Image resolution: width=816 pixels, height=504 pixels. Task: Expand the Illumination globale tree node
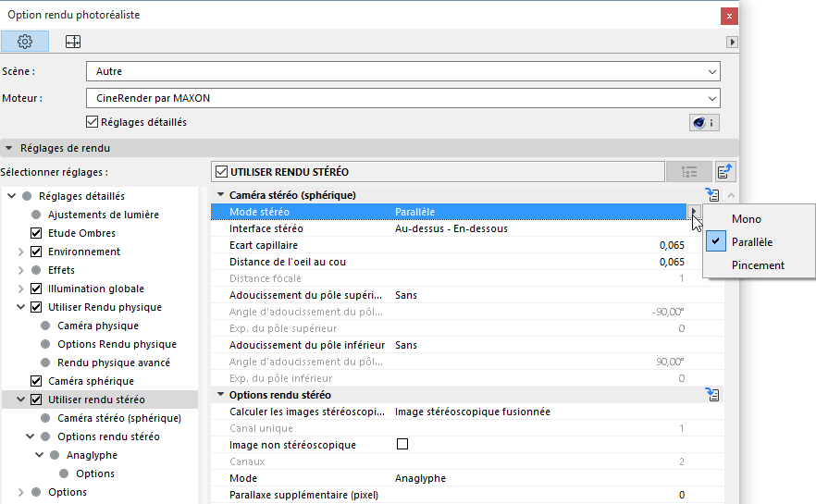(20, 289)
